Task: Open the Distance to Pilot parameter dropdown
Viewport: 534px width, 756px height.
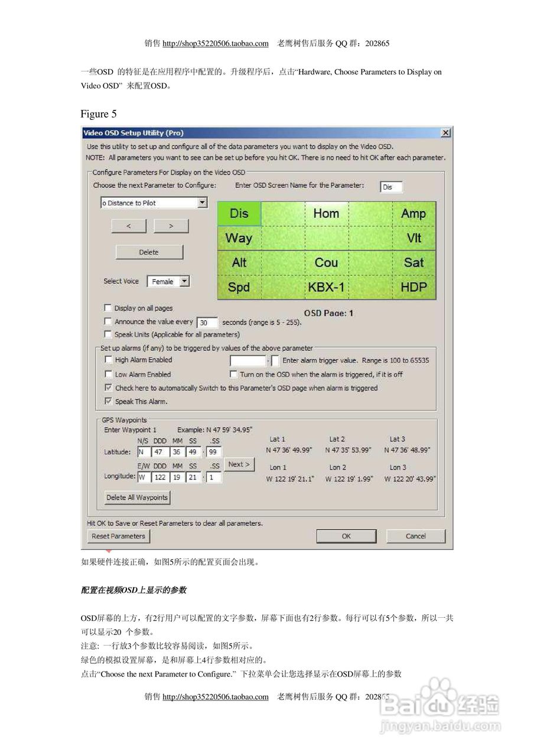Action: tap(202, 203)
